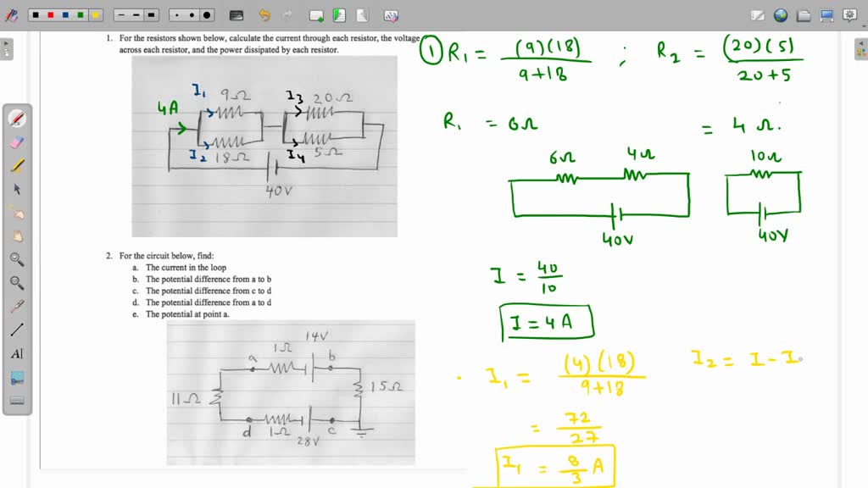The image size is (868, 488).
Task: Open the on-screen keyboard from the toolbar
Action: click(x=236, y=14)
